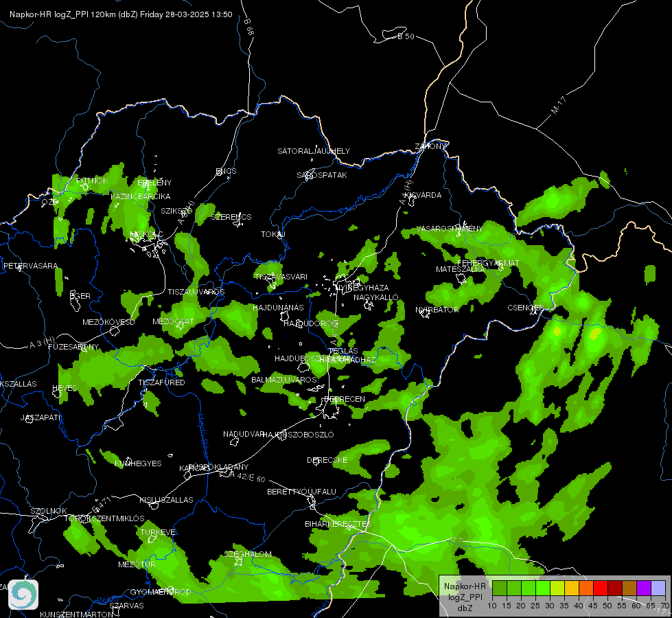This screenshot has width=672, height=618.
Task: Select the BALMAZUJVAROS label
Action: 283,380
